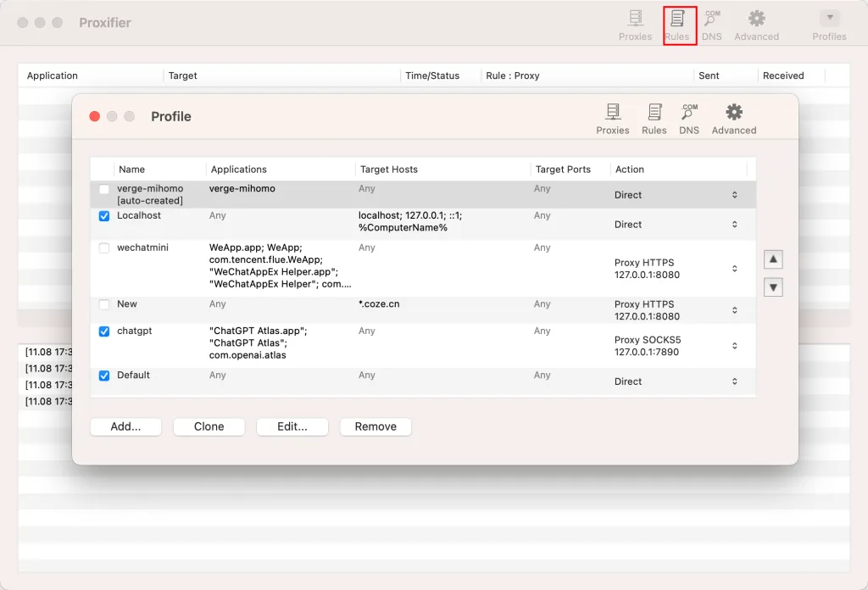The width and height of the screenshot is (868, 590).
Task: Enable the wechatmini rule checkbox
Action: pyautogui.click(x=103, y=248)
